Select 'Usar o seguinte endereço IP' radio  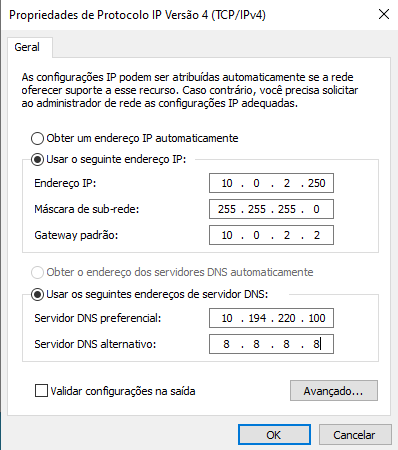click(37, 160)
